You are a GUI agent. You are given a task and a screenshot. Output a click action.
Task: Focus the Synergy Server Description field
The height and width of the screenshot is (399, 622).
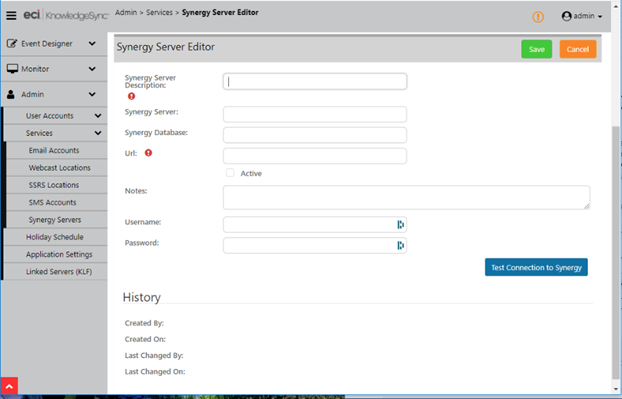(315, 81)
